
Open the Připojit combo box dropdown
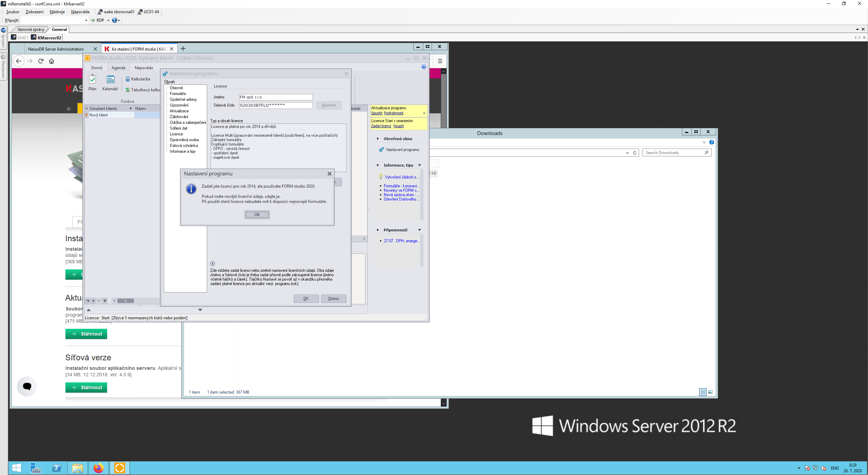[86, 20]
